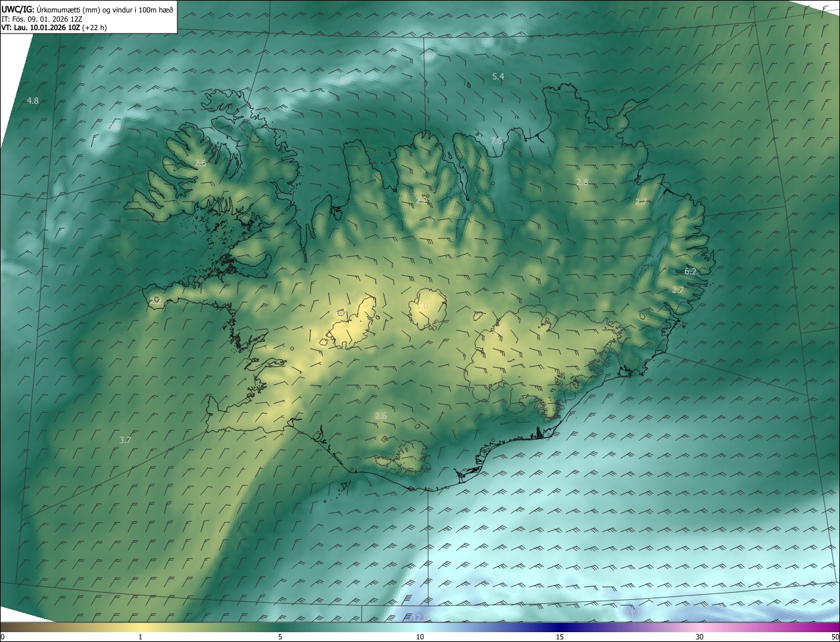This screenshot has width=840, height=642.
Task: Click the 30 tick on the color scale
Action: [x=700, y=637]
